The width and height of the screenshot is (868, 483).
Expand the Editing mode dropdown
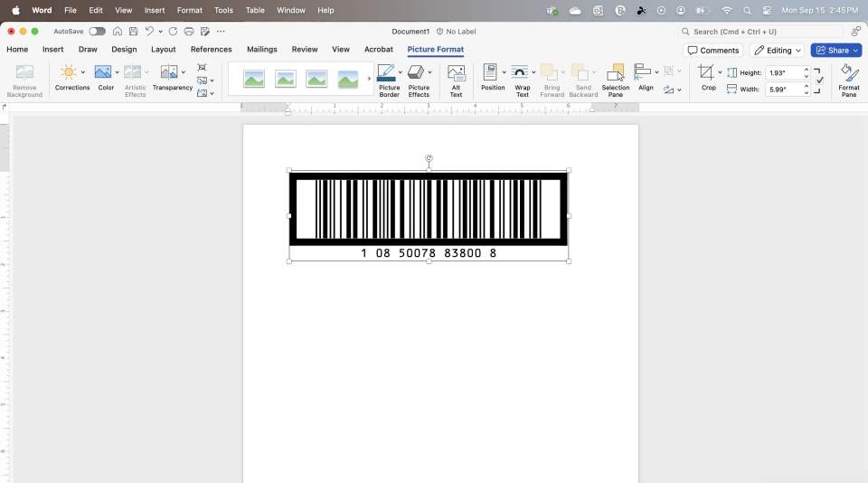[x=778, y=51]
